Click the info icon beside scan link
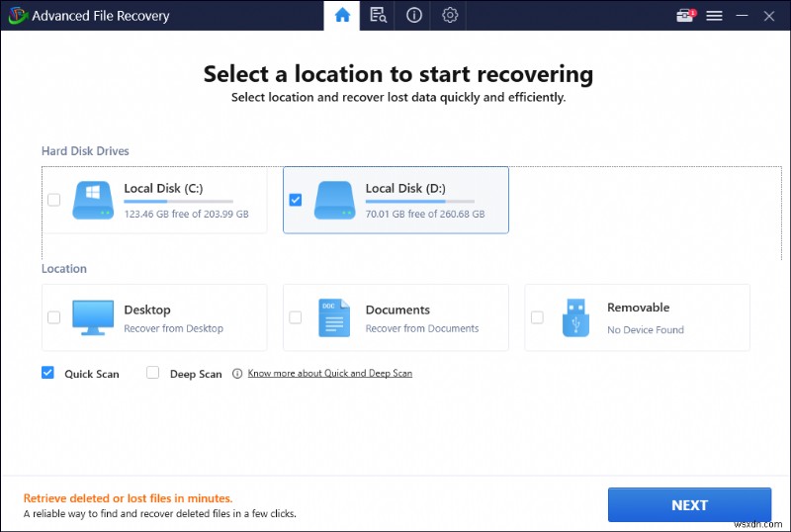Image resolution: width=791 pixels, height=532 pixels. (x=237, y=374)
